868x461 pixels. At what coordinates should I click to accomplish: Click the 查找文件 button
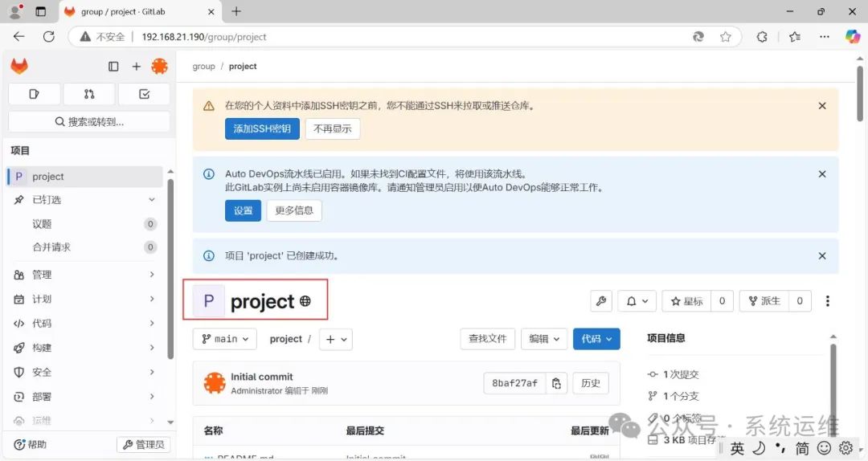pyautogui.click(x=488, y=339)
